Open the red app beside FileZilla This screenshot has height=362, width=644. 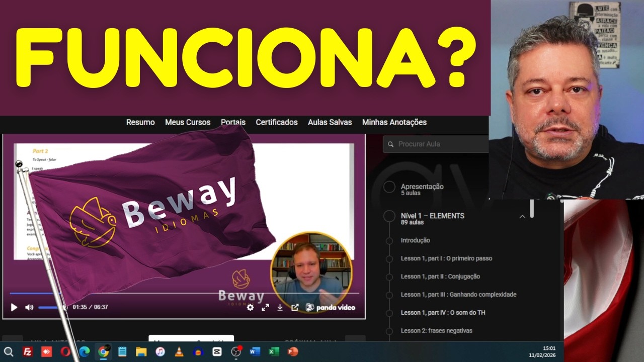tap(46, 351)
